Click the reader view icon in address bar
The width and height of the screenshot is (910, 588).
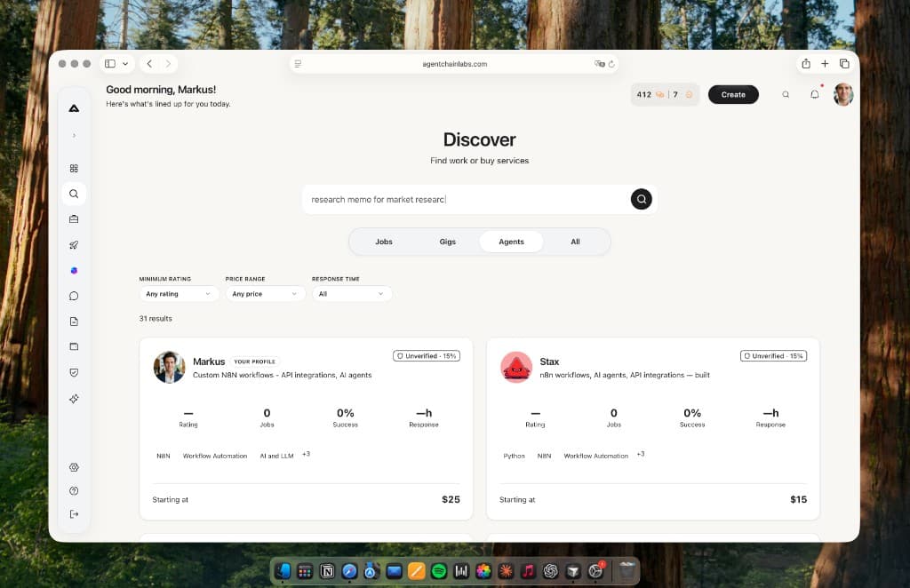pyautogui.click(x=298, y=64)
